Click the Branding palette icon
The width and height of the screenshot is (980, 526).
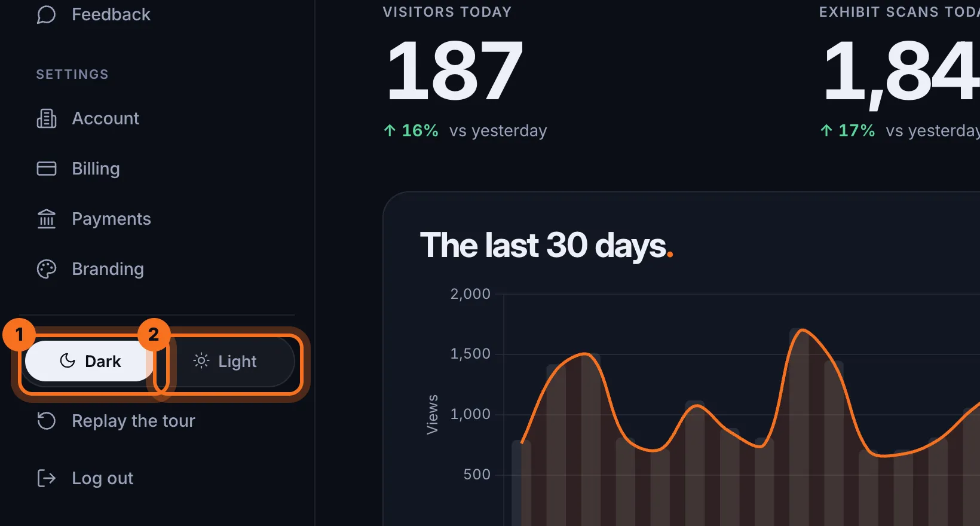click(x=47, y=269)
